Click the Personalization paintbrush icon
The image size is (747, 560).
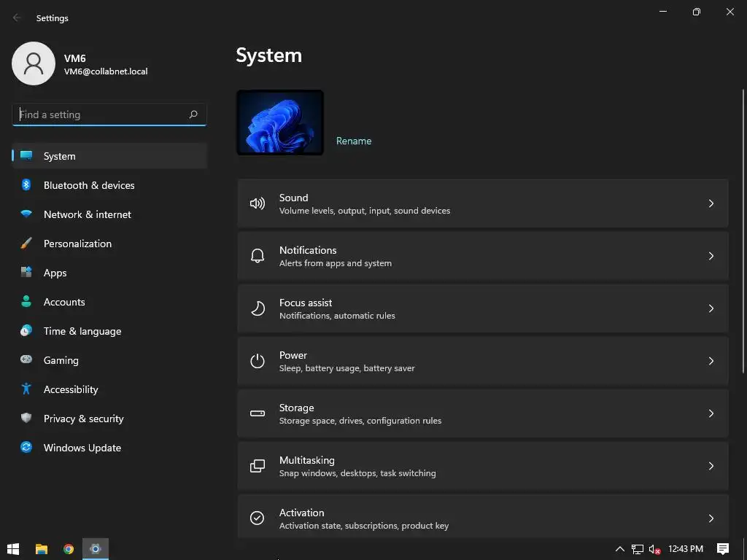click(x=26, y=244)
